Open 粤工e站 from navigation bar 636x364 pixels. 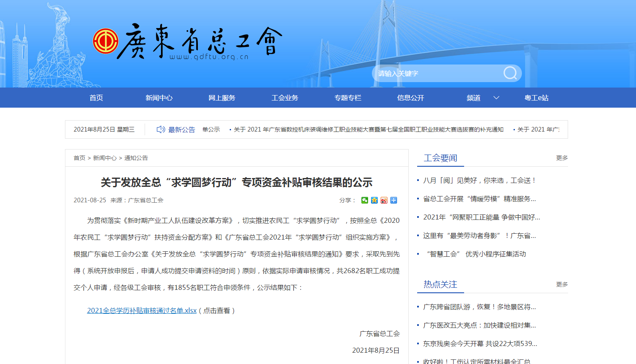pyautogui.click(x=536, y=98)
